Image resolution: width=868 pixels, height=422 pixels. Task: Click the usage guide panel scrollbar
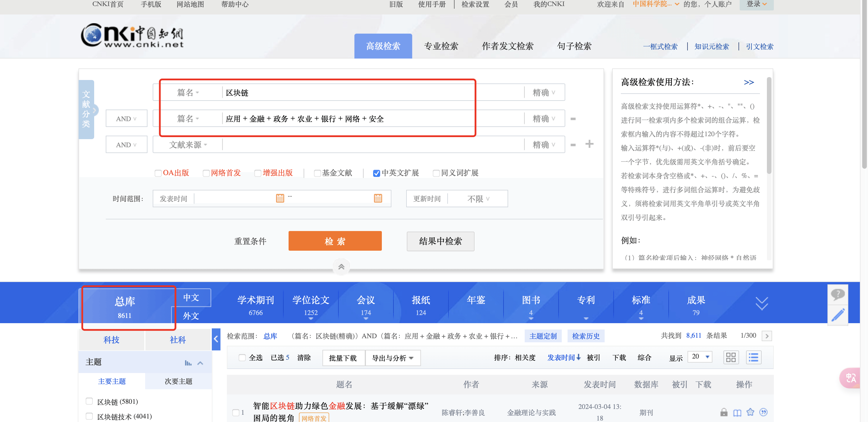coord(769,125)
